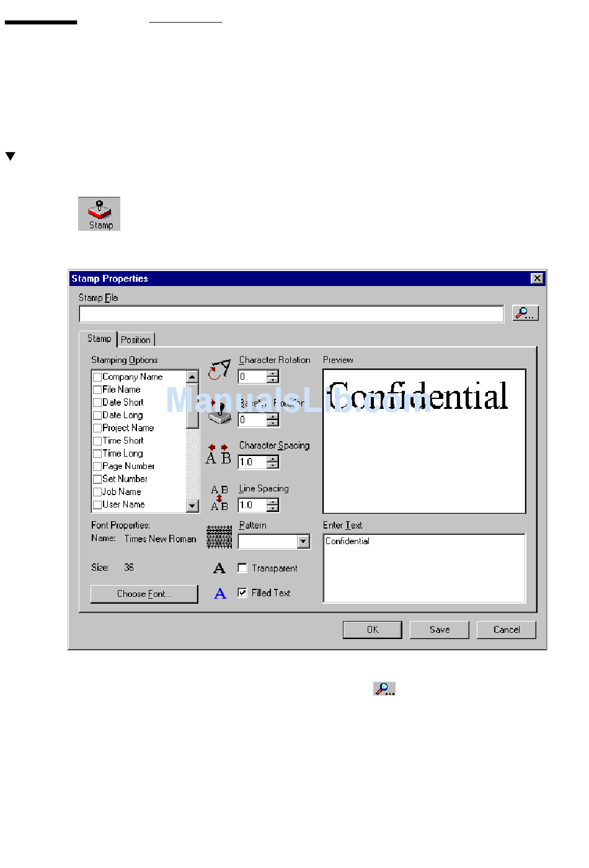The width and height of the screenshot is (589, 868).
Task: Click the Character Spacing icon
Action: point(218,455)
